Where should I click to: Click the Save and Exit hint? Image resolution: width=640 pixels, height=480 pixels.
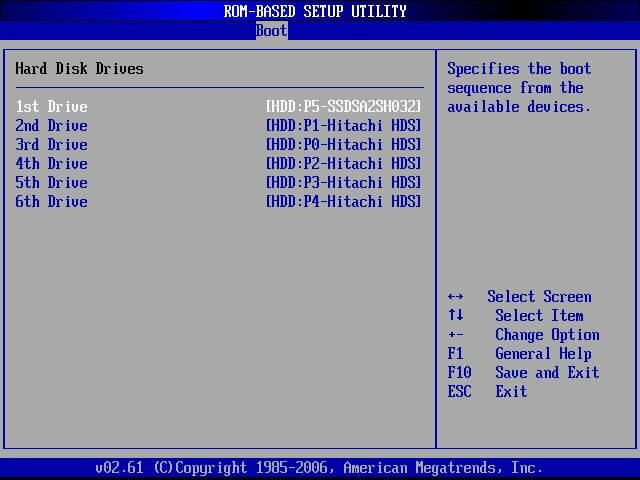547,373
